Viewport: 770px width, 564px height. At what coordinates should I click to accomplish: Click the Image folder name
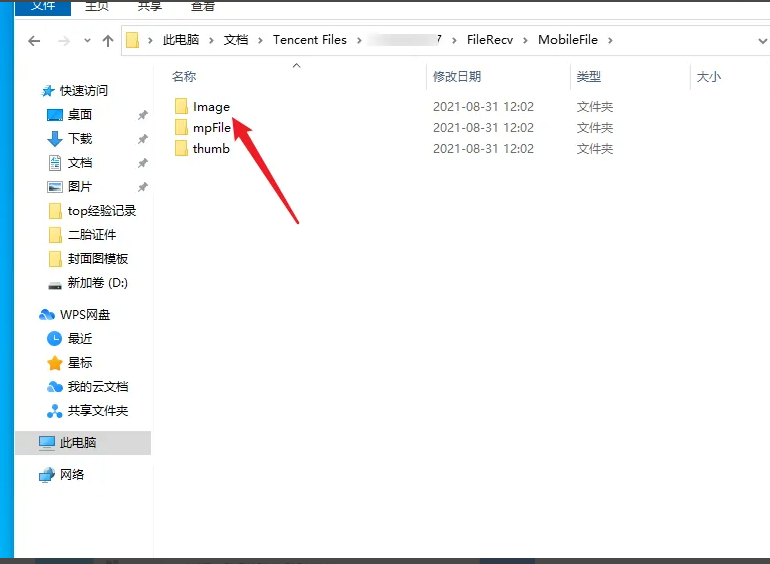(211, 107)
